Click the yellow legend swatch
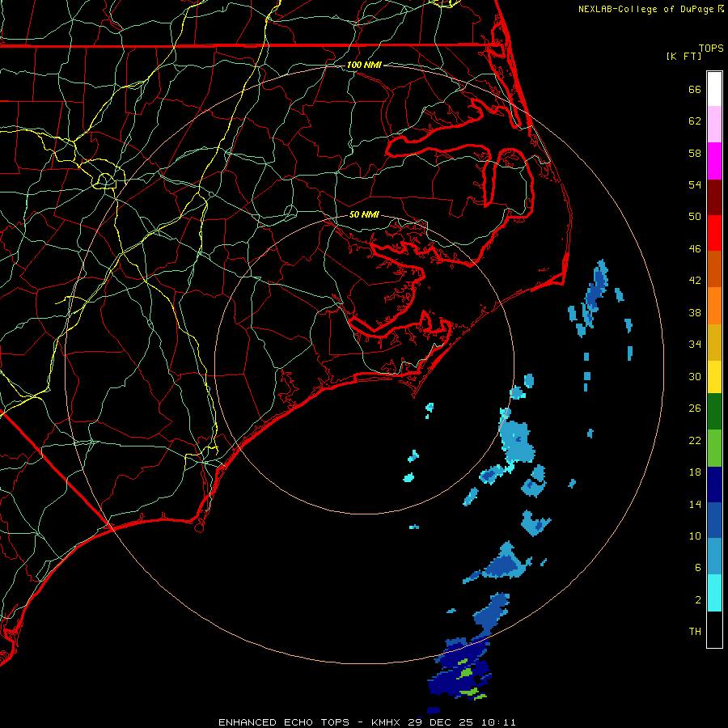This screenshot has height=728, width=728. [714, 377]
